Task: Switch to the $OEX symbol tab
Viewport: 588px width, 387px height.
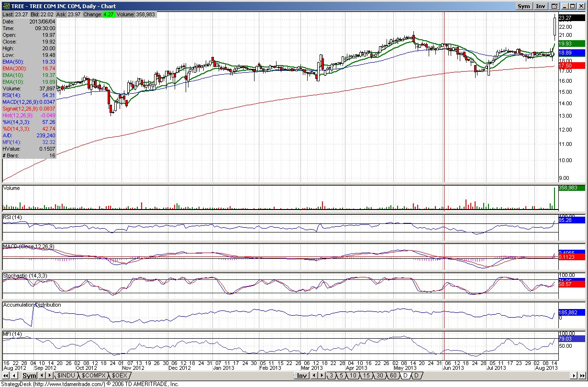Action: point(120,376)
